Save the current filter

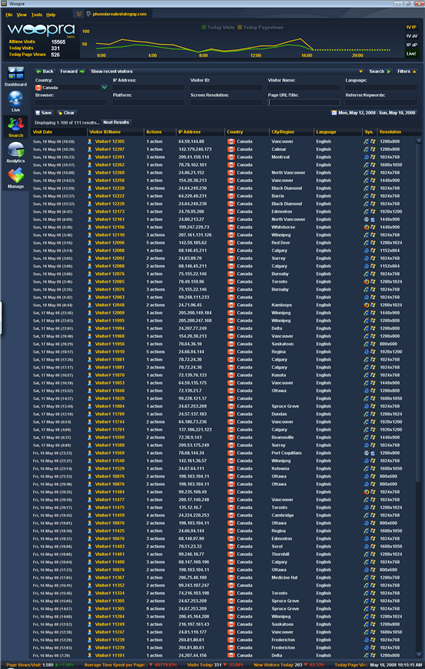tap(44, 113)
